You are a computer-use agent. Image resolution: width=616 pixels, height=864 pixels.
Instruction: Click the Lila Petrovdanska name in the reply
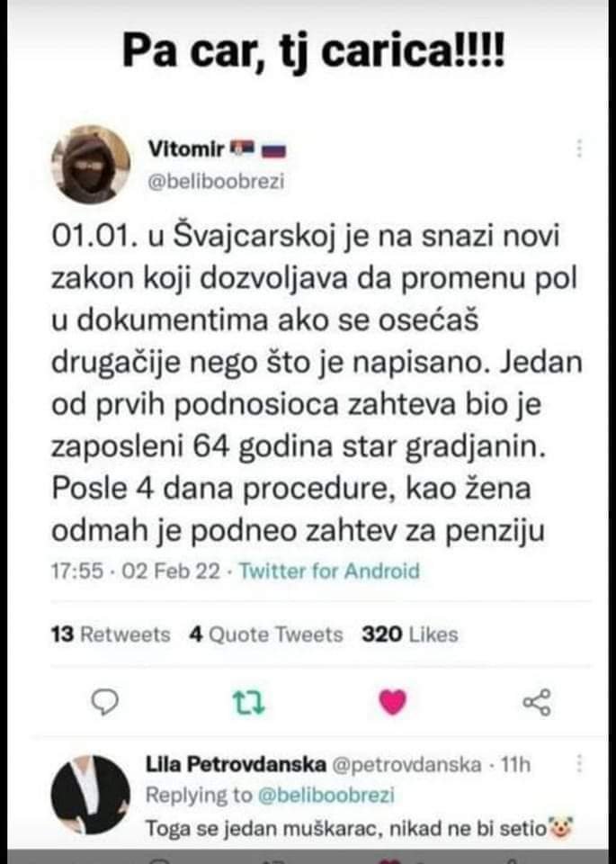click(236, 765)
